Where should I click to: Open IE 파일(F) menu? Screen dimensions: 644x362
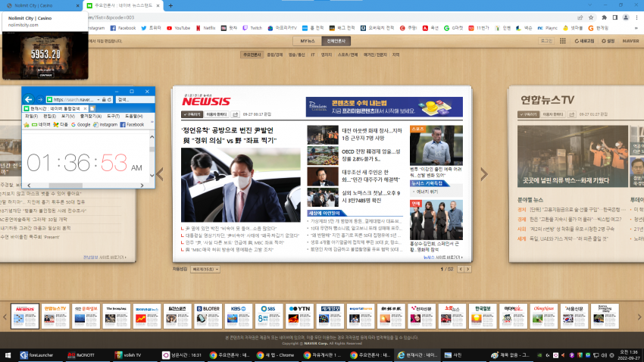[31, 116]
